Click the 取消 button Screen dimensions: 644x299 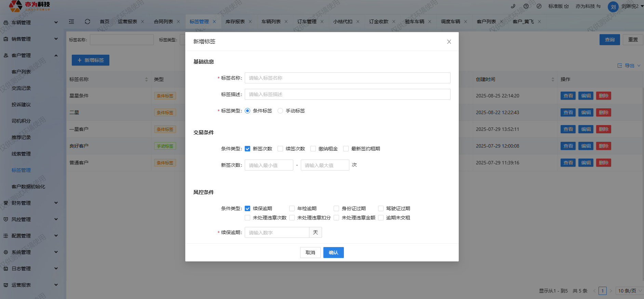click(x=310, y=253)
